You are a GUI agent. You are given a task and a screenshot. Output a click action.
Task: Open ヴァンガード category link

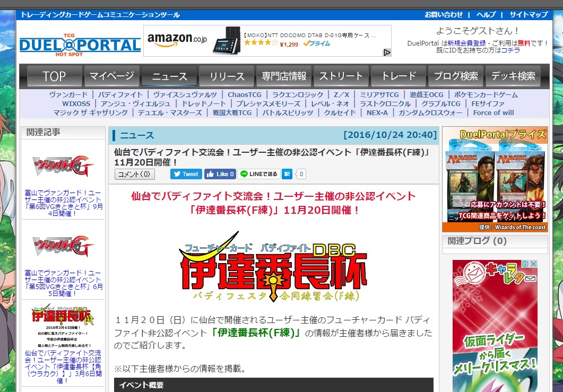point(68,95)
